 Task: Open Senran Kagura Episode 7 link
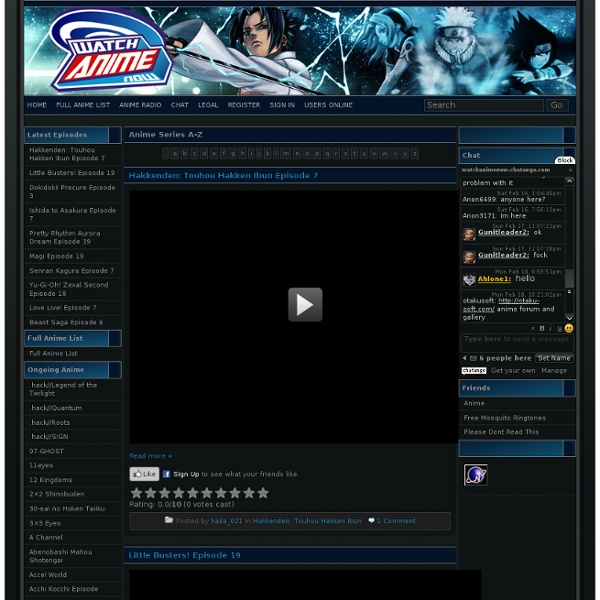(x=72, y=271)
